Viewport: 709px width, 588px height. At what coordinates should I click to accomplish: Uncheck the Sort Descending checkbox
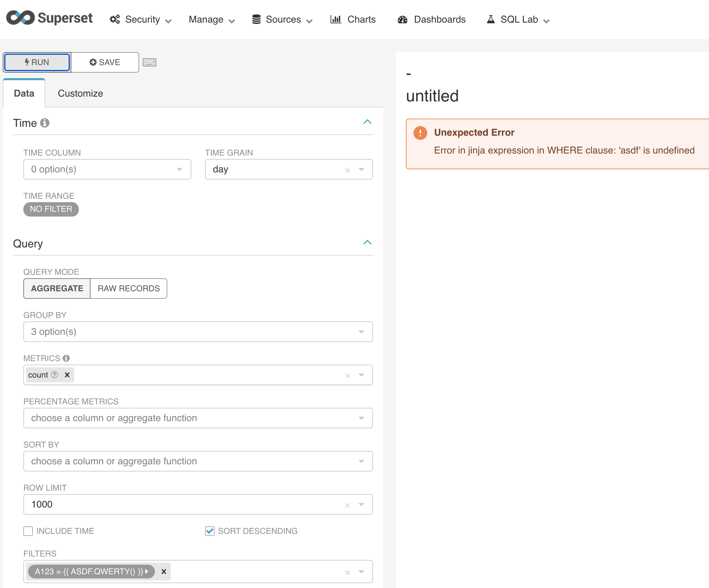click(210, 531)
